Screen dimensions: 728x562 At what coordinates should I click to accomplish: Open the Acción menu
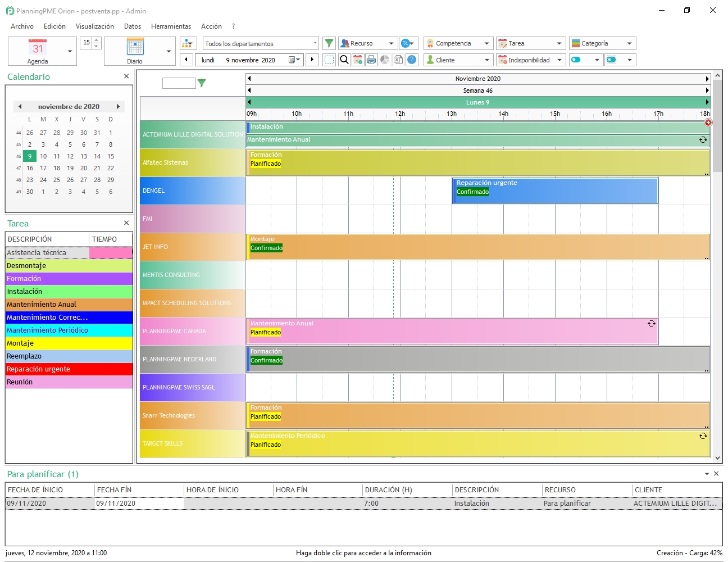coord(211,26)
